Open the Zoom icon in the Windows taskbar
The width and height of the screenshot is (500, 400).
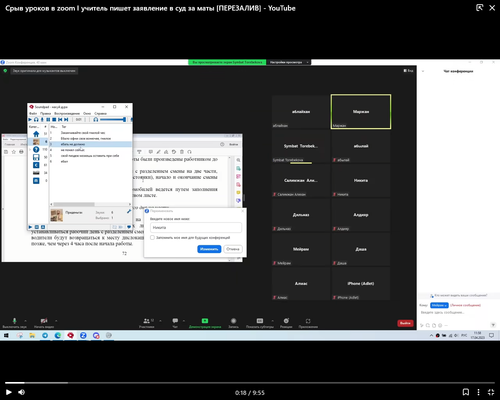coord(83,335)
